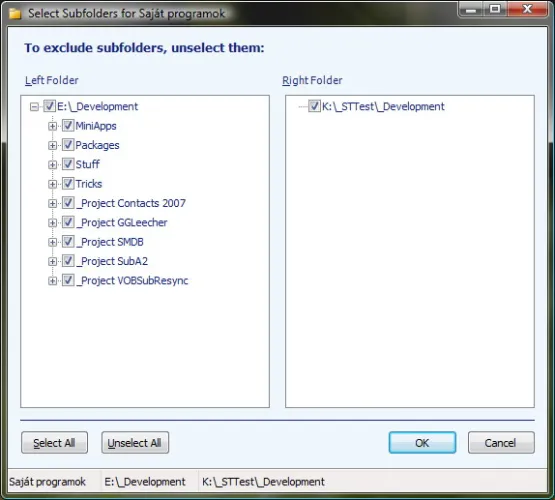Click the folder icon in the title bar
This screenshot has width=555, height=500.
pyautogui.click(x=15, y=14)
